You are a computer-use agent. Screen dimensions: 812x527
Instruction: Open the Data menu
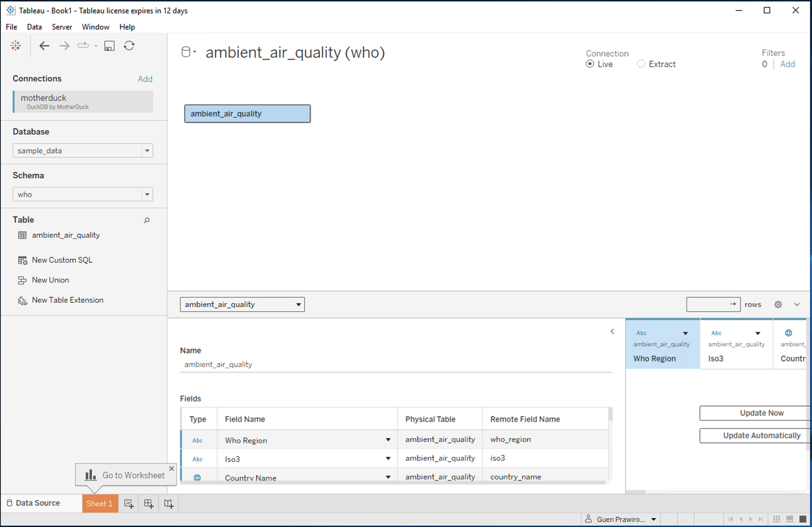coord(35,27)
